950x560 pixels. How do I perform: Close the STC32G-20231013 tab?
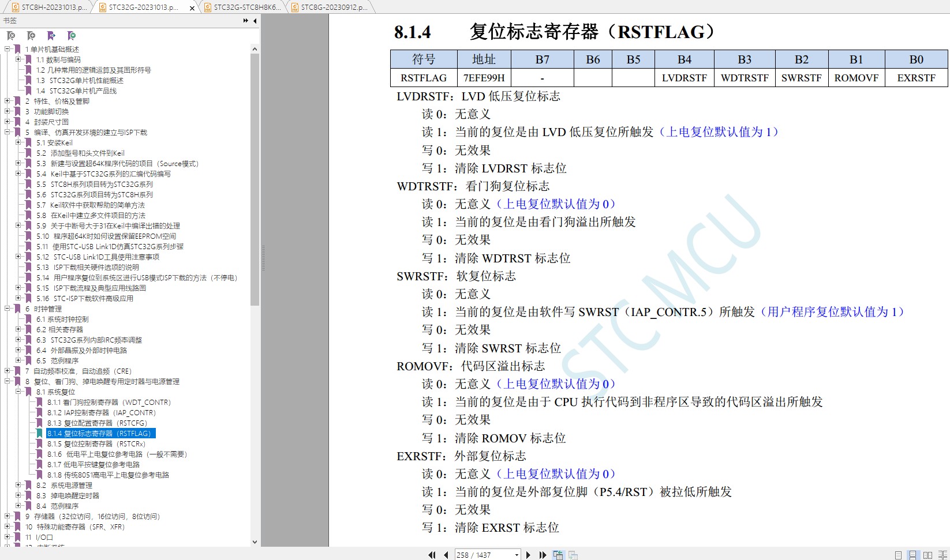tap(192, 8)
